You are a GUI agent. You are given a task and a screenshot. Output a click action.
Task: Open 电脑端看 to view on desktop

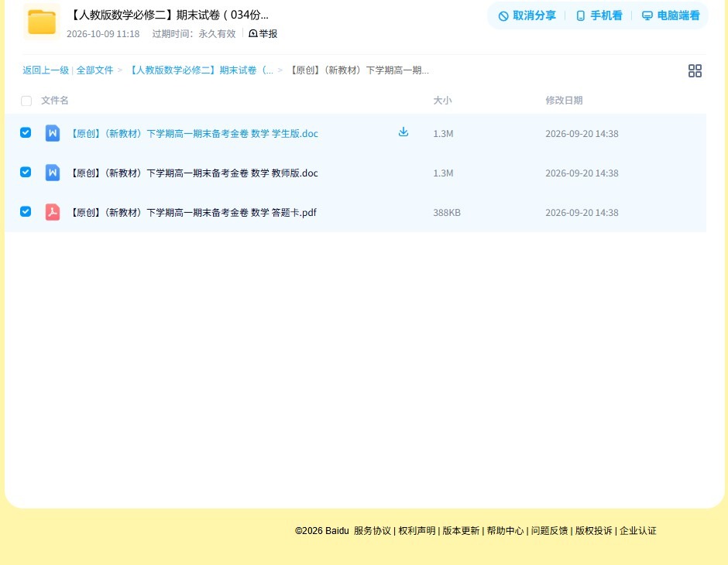pyautogui.click(x=671, y=15)
